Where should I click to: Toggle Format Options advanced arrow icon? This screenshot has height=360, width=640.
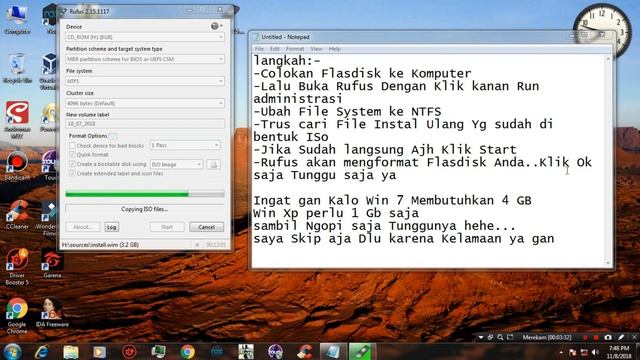pos(113,136)
